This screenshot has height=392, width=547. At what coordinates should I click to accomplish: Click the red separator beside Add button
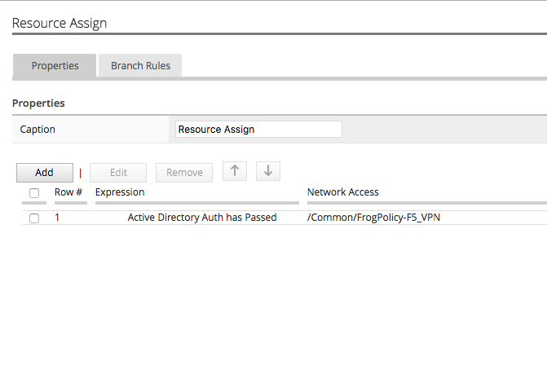(x=81, y=173)
